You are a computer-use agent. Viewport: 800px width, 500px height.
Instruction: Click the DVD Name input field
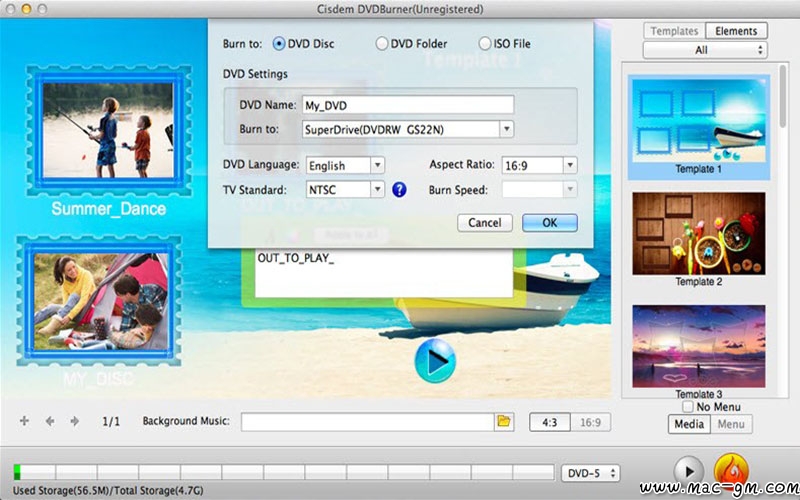click(x=408, y=105)
